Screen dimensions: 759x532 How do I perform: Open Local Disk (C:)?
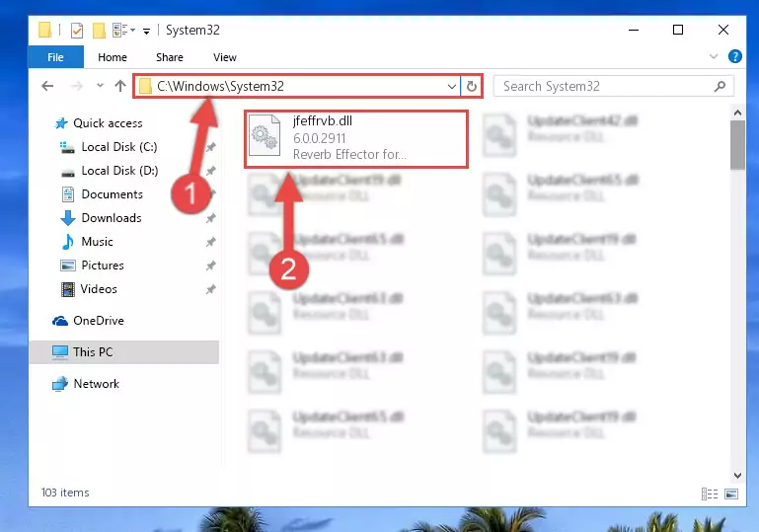[x=109, y=147]
